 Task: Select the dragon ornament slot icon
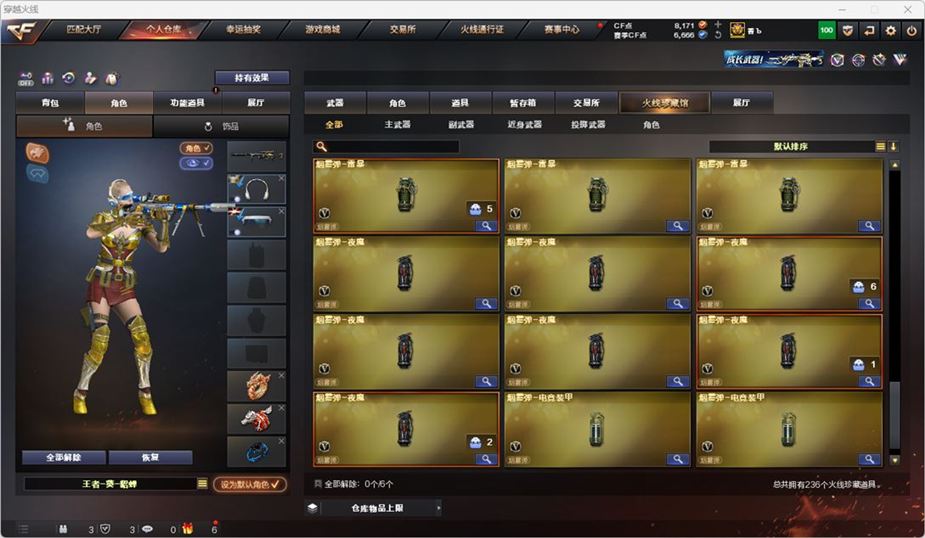pos(257,386)
